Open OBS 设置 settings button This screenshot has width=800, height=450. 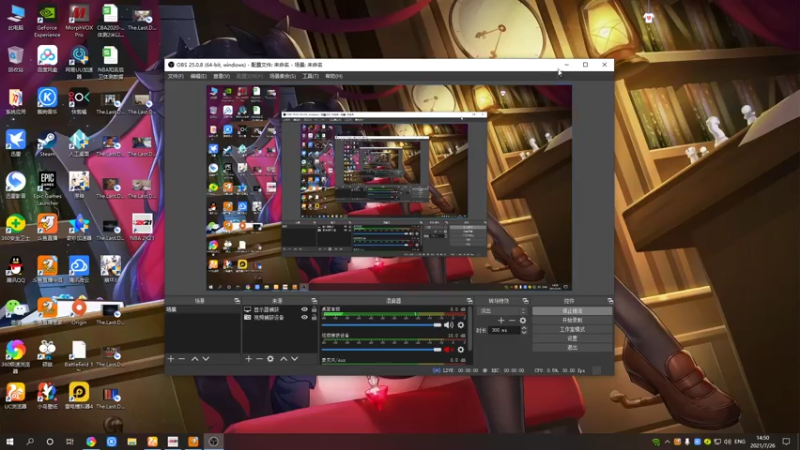pyautogui.click(x=572, y=339)
